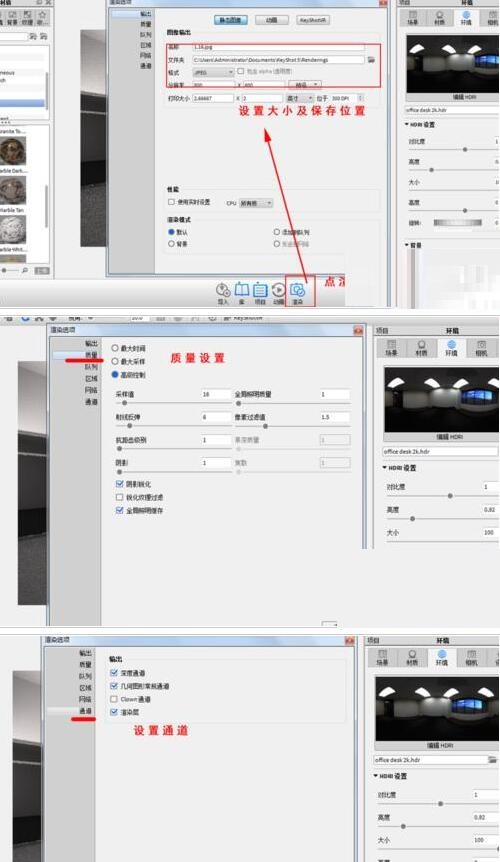Viewport: 500px width, 862px height.
Task: Select 最大采样 (Max samples) radio button
Action: pos(115,361)
